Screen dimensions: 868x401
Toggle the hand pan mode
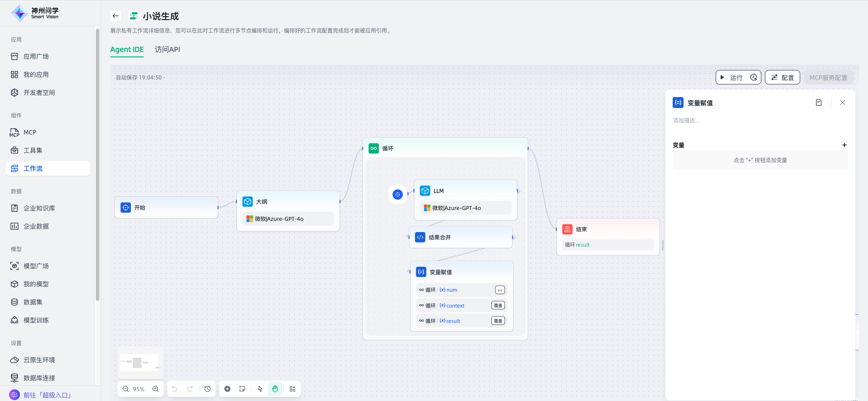click(275, 389)
